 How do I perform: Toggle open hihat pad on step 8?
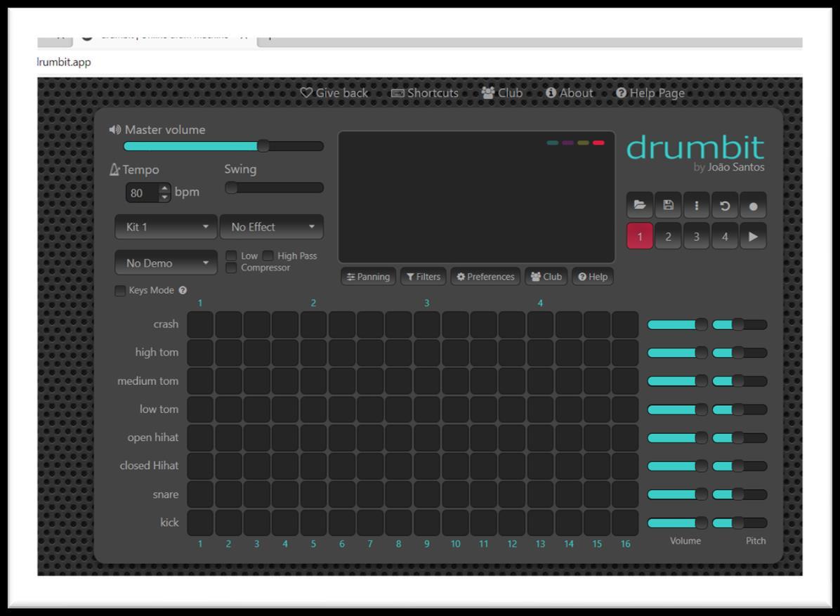398,438
